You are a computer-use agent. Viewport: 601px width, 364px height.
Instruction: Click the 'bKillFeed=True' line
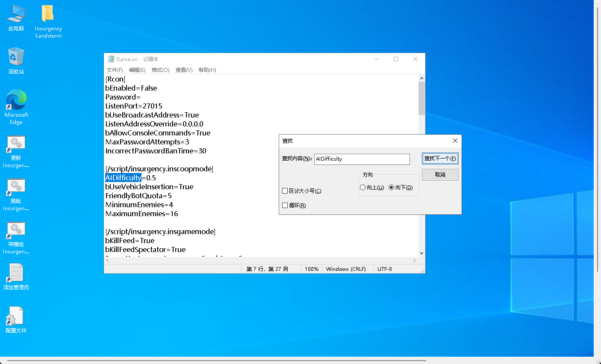[130, 241]
